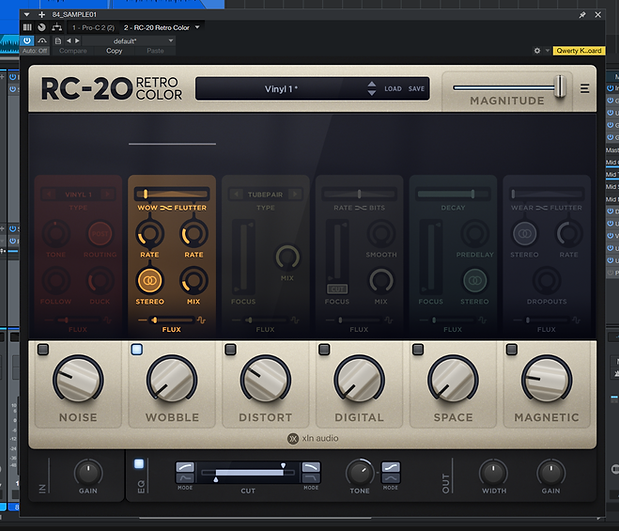This screenshot has width=619, height=531.
Task: Click the output GAIN knob
Action: point(551,473)
